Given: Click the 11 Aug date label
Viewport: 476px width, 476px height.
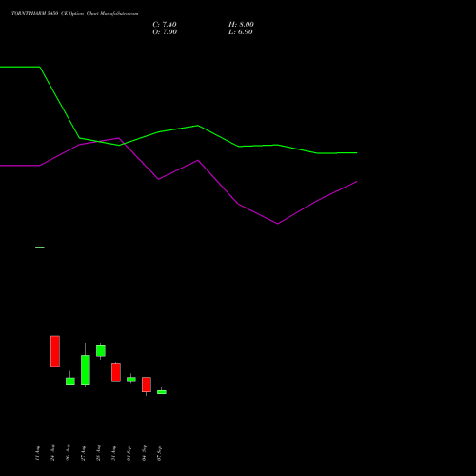Looking at the screenshot, I should (37, 453).
